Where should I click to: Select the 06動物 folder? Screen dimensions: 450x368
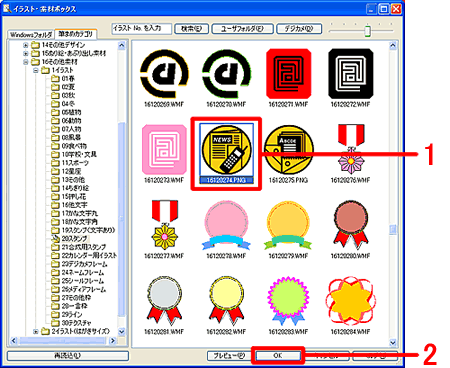point(66,121)
